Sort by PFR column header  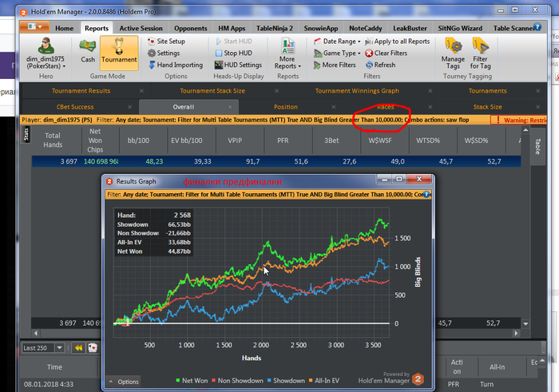tap(283, 141)
